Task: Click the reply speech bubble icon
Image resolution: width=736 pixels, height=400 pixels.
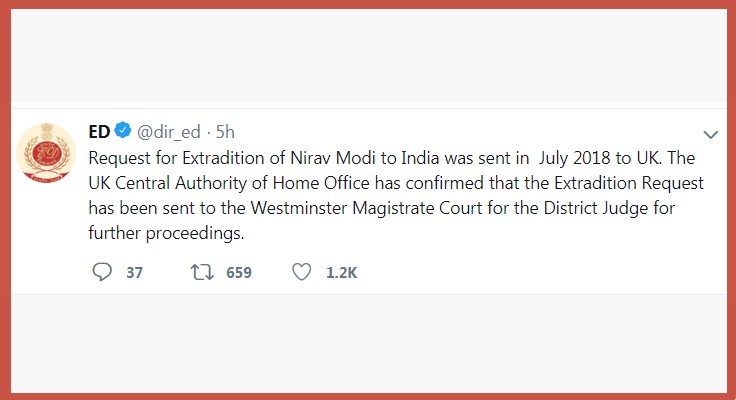Action: click(100, 272)
